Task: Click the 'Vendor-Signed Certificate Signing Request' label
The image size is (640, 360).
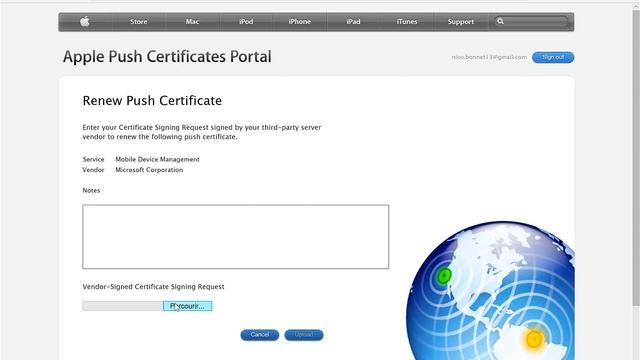Action: [153, 287]
